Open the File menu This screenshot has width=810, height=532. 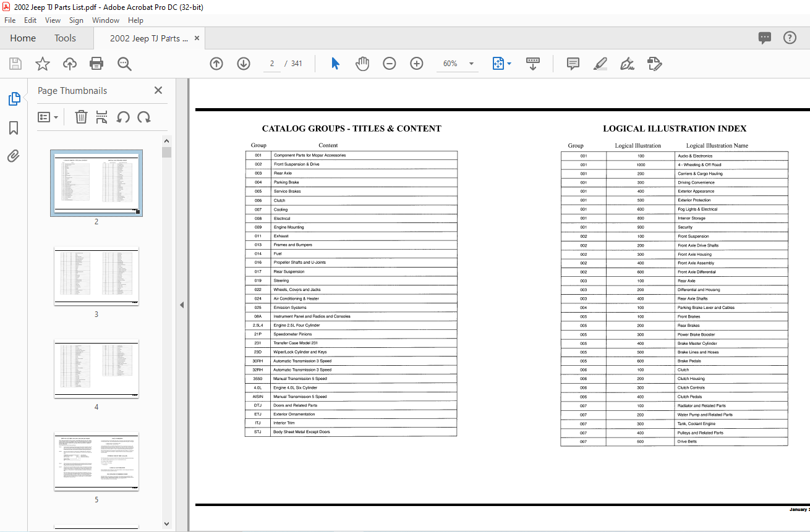[x=10, y=20]
